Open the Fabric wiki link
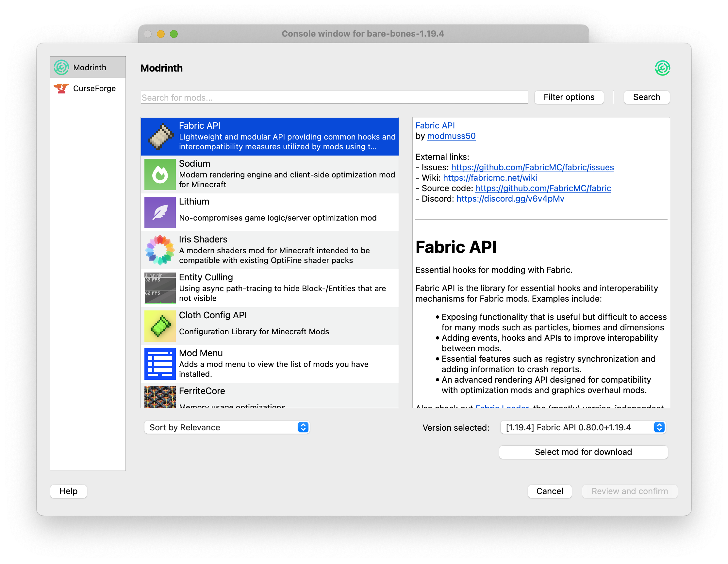728x564 pixels. tap(490, 178)
